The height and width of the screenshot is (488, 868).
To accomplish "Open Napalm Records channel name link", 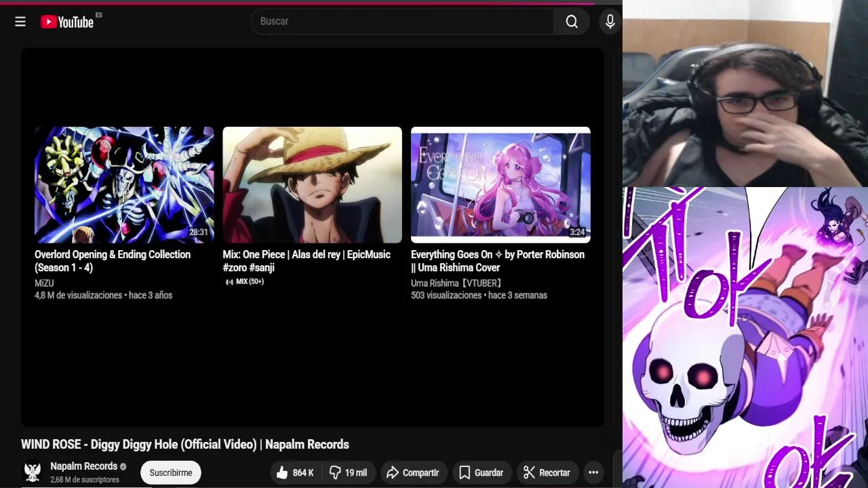I will tap(84, 466).
